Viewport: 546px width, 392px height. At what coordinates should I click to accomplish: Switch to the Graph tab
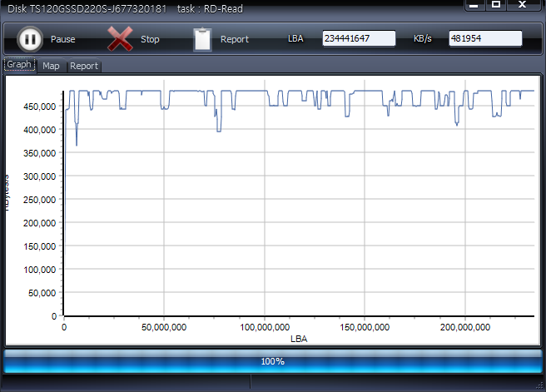click(x=19, y=65)
